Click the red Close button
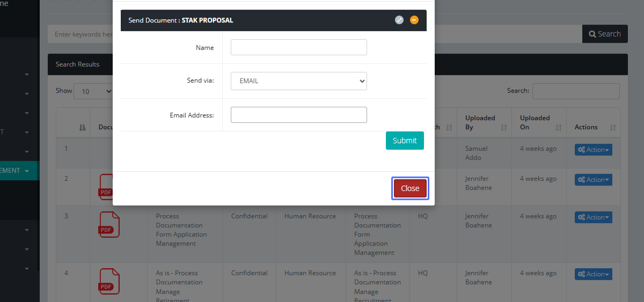The height and width of the screenshot is (302, 644). [410, 188]
